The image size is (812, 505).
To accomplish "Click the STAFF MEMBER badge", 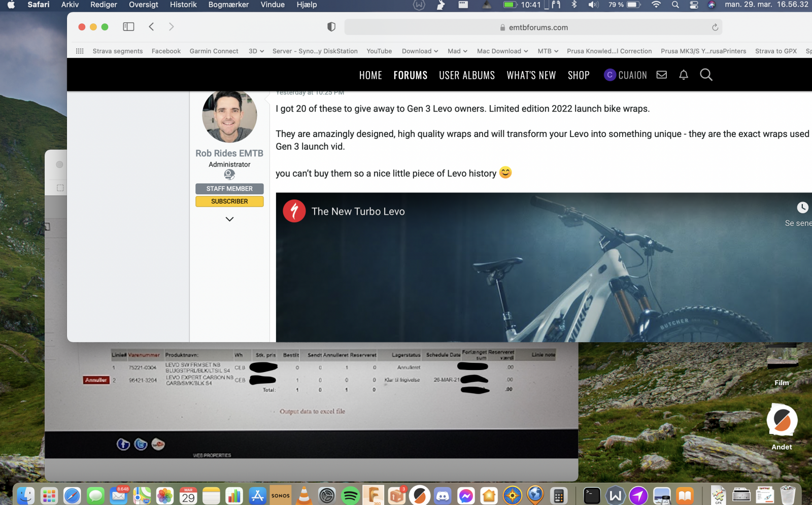I will click(x=229, y=189).
